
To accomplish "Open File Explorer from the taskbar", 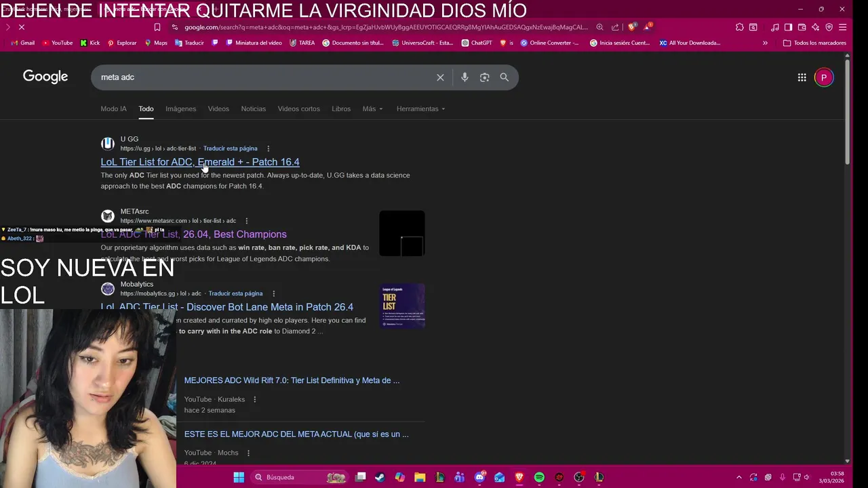I will [420, 477].
